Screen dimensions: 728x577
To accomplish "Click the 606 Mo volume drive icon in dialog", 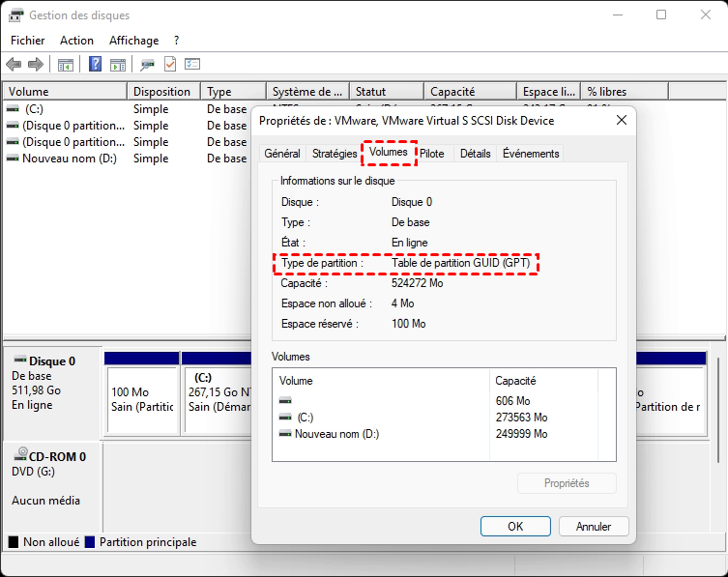I will 285,400.
